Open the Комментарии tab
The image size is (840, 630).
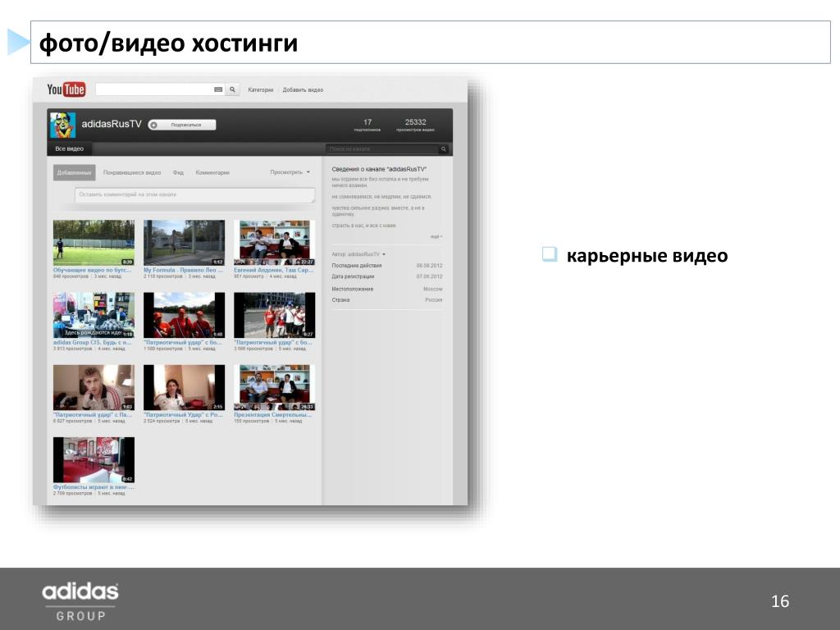pos(212,173)
